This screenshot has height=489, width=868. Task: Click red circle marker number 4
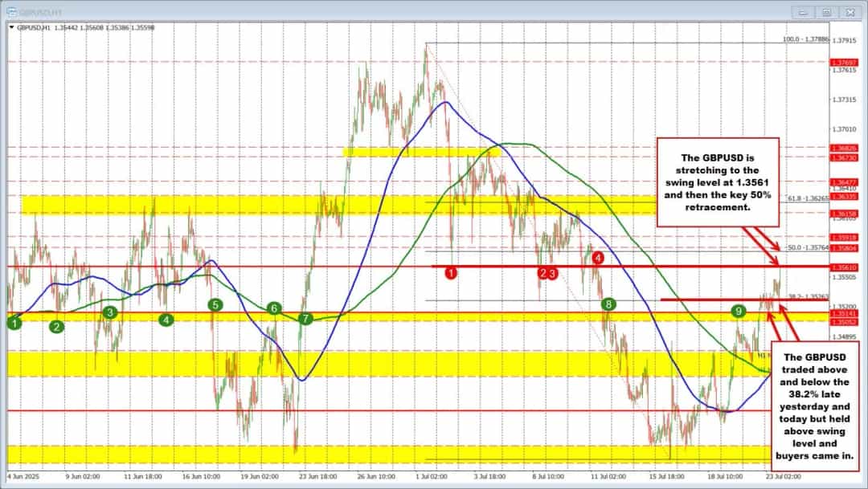click(597, 258)
